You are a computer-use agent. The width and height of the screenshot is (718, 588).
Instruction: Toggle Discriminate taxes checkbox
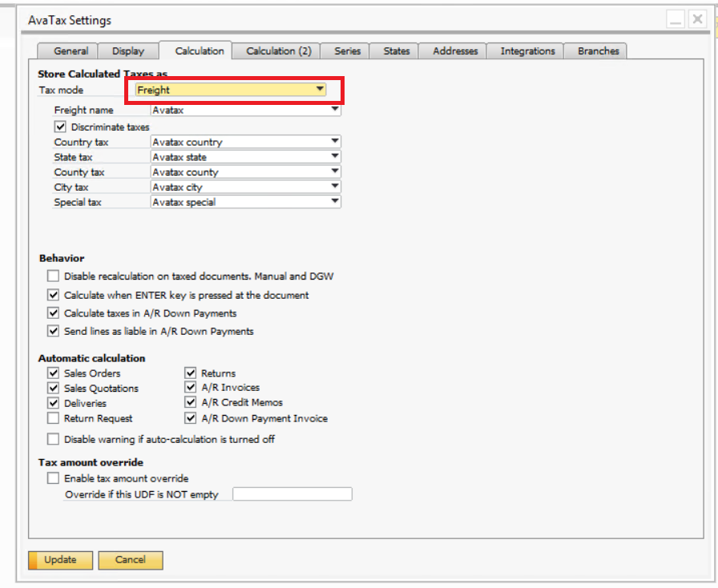(x=60, y=127)
